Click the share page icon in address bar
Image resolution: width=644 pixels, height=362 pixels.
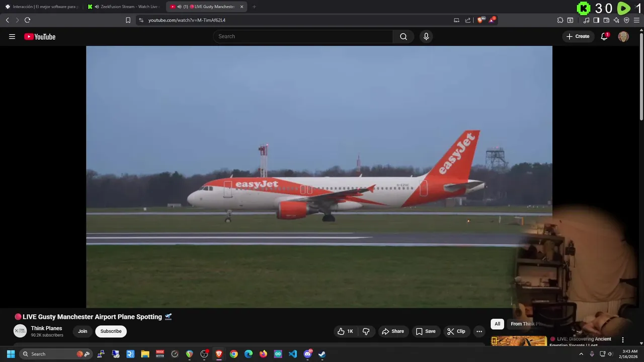point(468,20)
